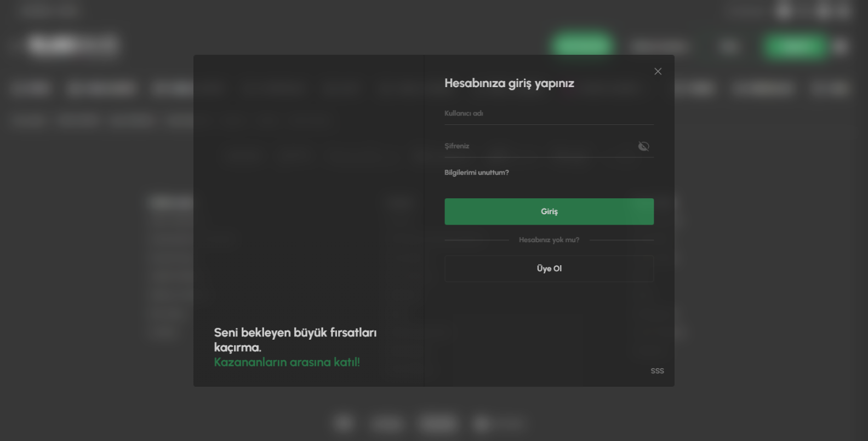Click the blurred left green header button
Screen dimensions: 868x441
coord(582,45)
